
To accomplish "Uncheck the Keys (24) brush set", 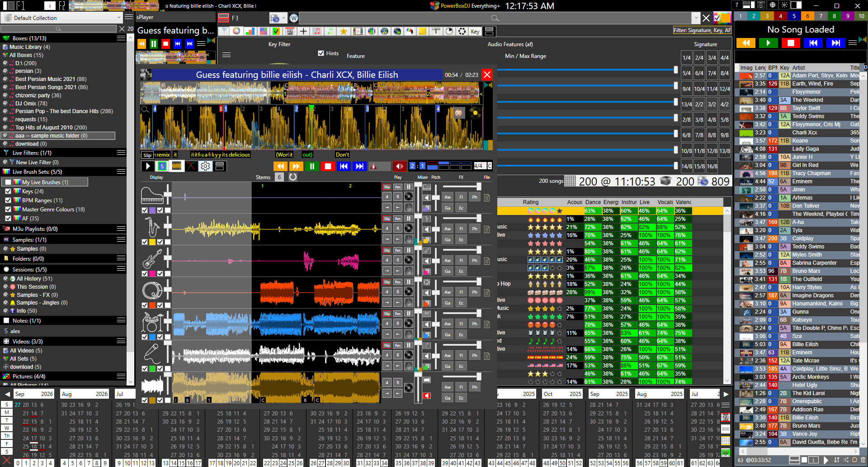I will pos(8,191).
